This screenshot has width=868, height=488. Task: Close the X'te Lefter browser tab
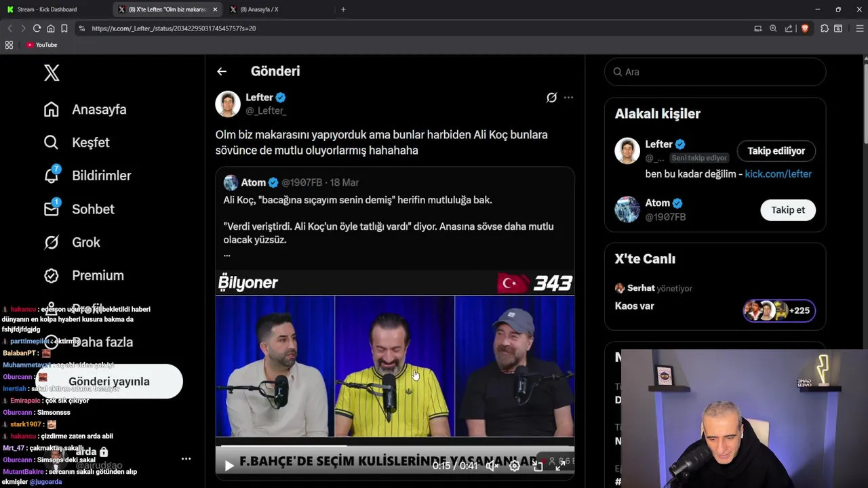tap(215, 9)
